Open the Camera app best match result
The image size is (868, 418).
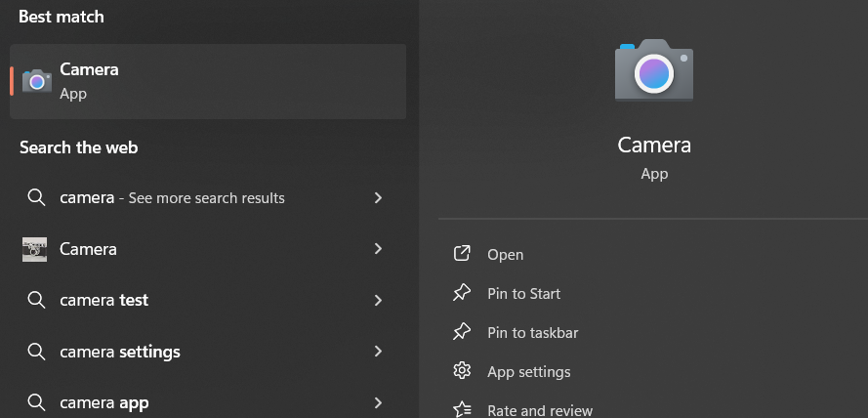click(208, 81)
